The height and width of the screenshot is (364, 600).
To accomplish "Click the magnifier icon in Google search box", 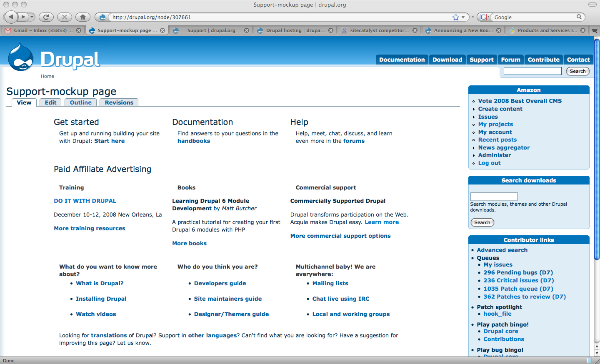I will pyautogui.click(x=579, y=17).
